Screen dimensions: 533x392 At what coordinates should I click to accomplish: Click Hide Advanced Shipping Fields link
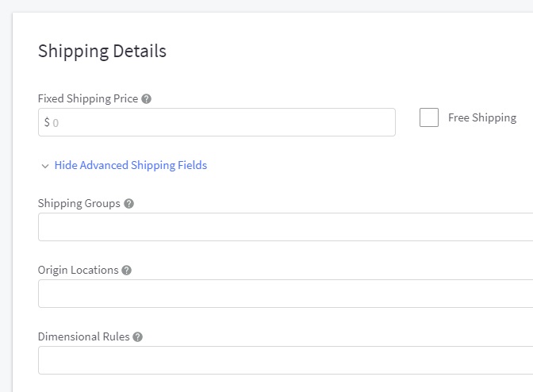pyautogui.click(x=130, y=165)
